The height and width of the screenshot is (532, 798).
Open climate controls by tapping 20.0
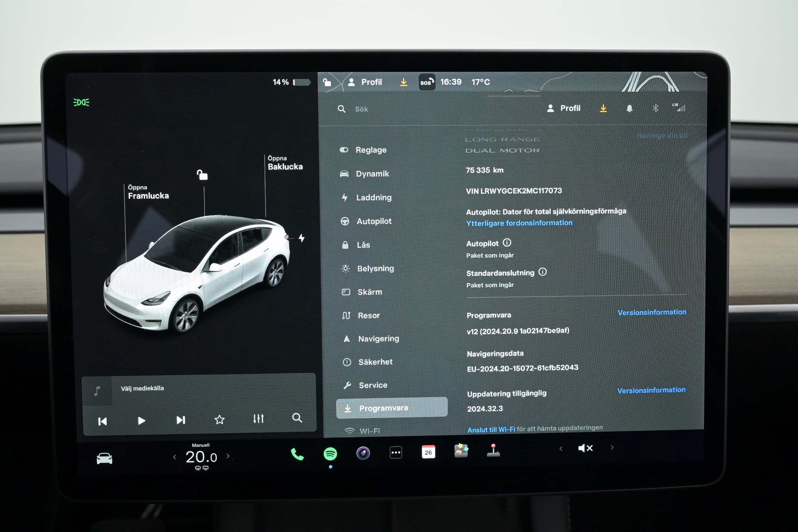point(201,457)
